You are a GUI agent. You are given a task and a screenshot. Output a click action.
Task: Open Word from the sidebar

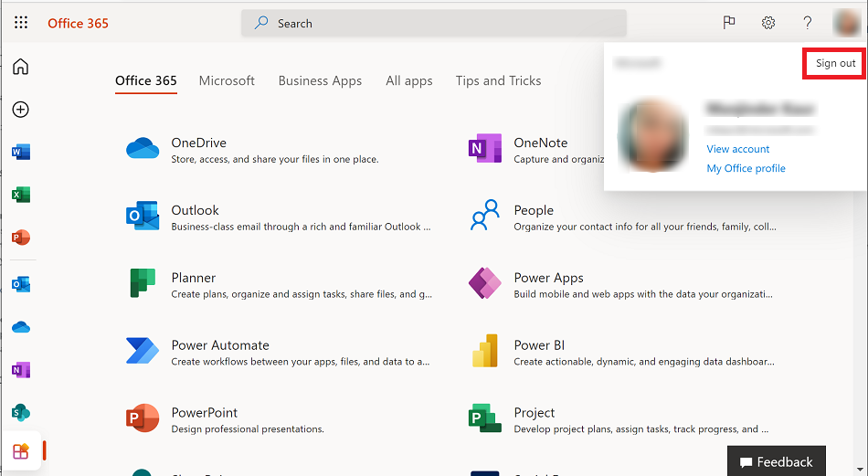(21, 152)
